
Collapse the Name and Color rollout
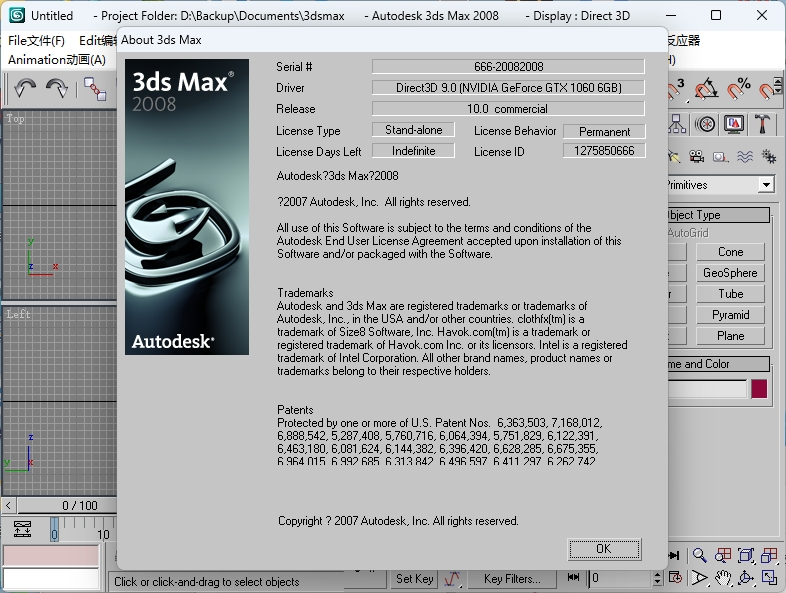717,364
